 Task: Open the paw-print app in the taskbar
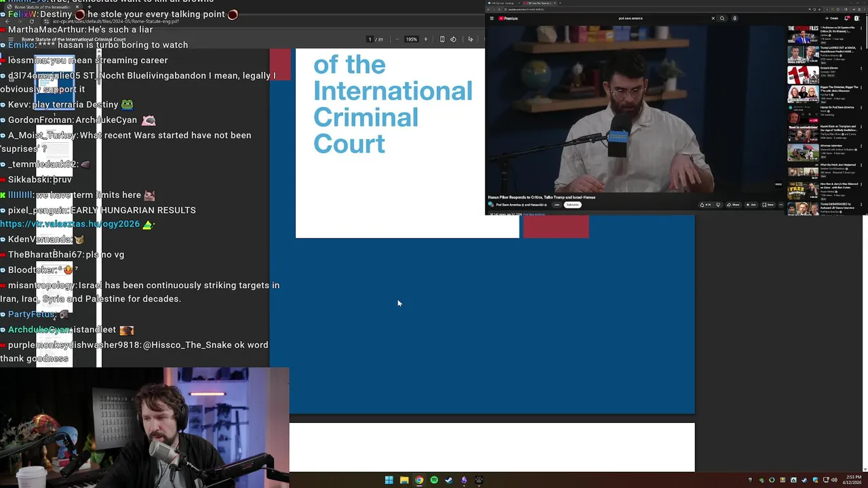click(479, 480)
